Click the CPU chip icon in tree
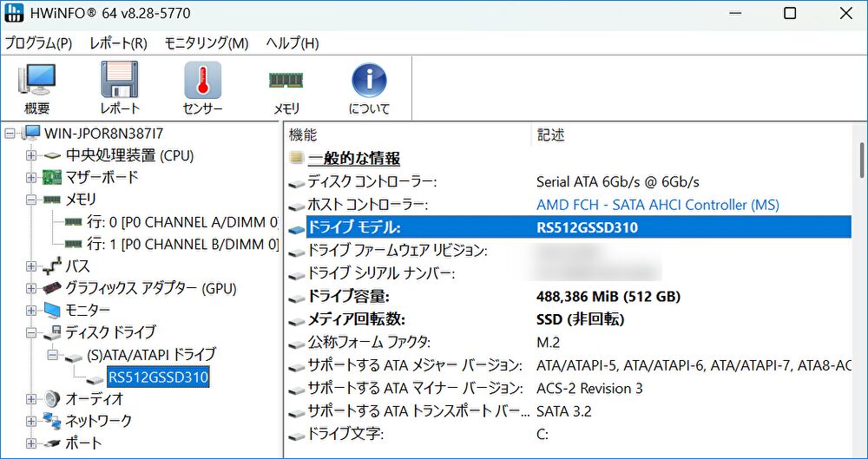 coord(52,156)
